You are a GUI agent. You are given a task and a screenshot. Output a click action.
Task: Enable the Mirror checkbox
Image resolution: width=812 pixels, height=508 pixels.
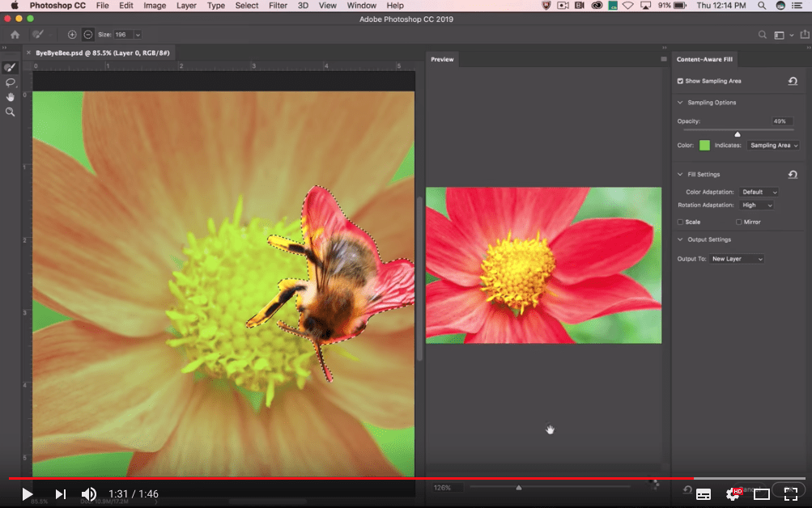(x=738, y=222)
